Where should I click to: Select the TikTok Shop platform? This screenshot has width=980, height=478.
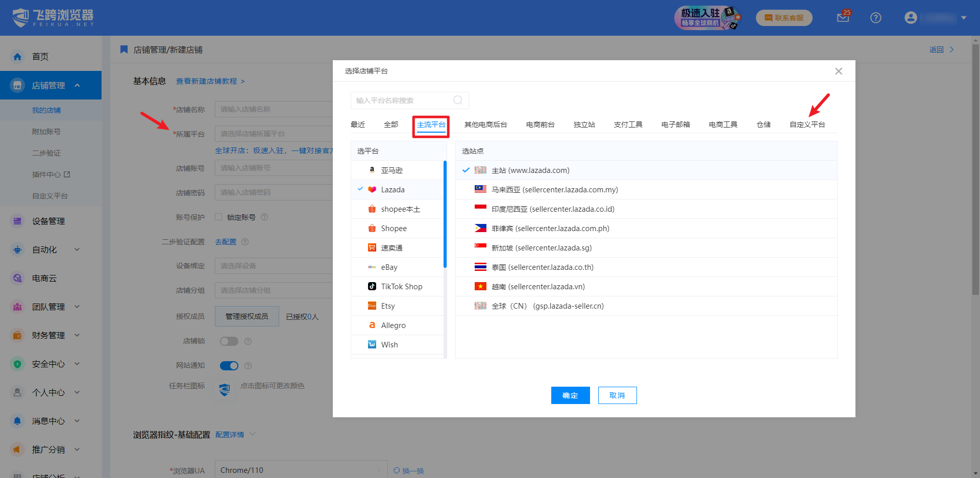(x=397, y=287)
